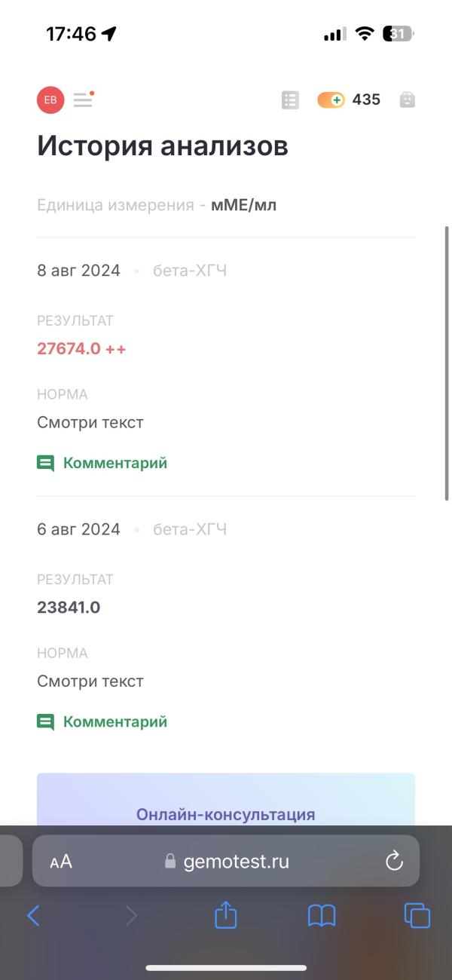Tap the AA reader settings in Safari

click(x=61, y=862)
